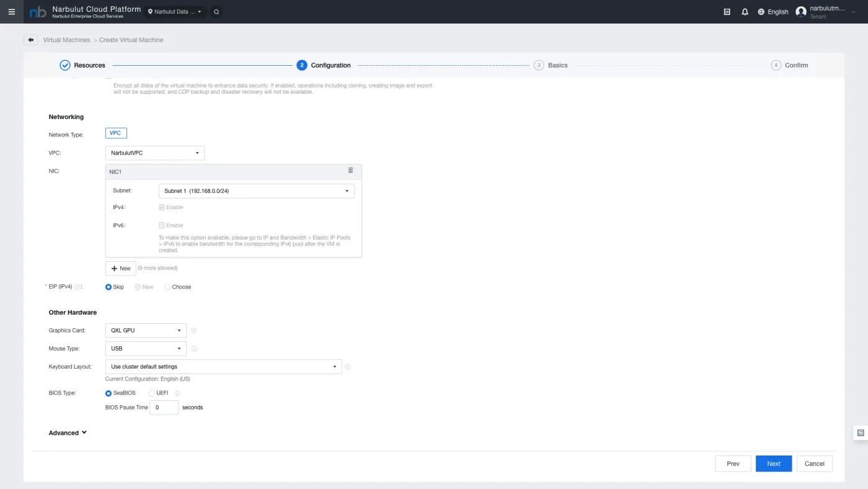
Task: Select SeaBIOS type
Action: click(x=108, y=393)
